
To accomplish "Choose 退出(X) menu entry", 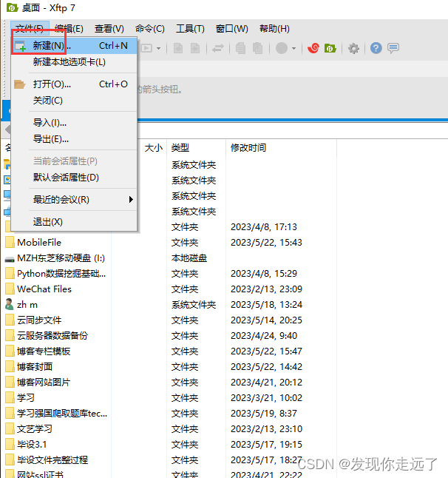I will tap(74, 222).
